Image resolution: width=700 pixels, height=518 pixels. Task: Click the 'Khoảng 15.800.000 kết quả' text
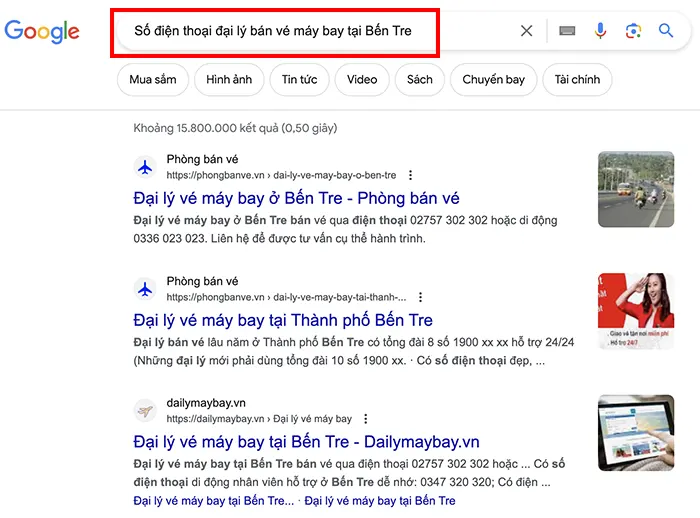click(x=235, y=128)
